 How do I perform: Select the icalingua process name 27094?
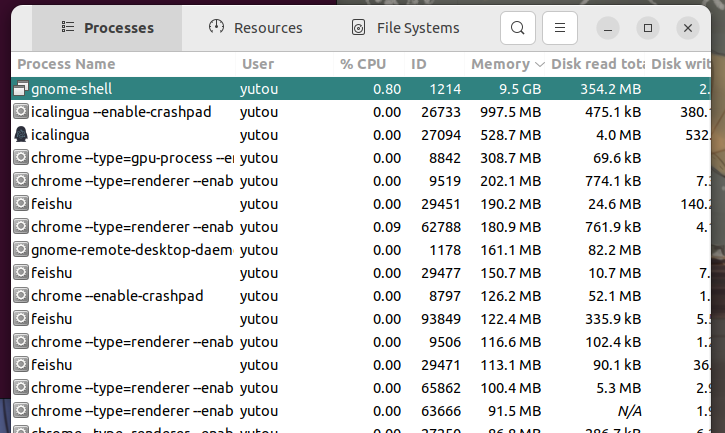(x=60, y=135)
